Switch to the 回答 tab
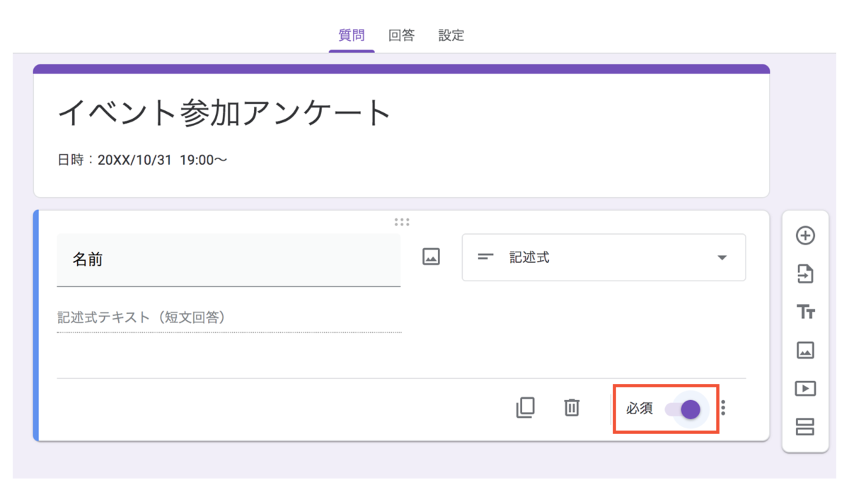The height and width of the screenshot is (504, 849). 402,35
